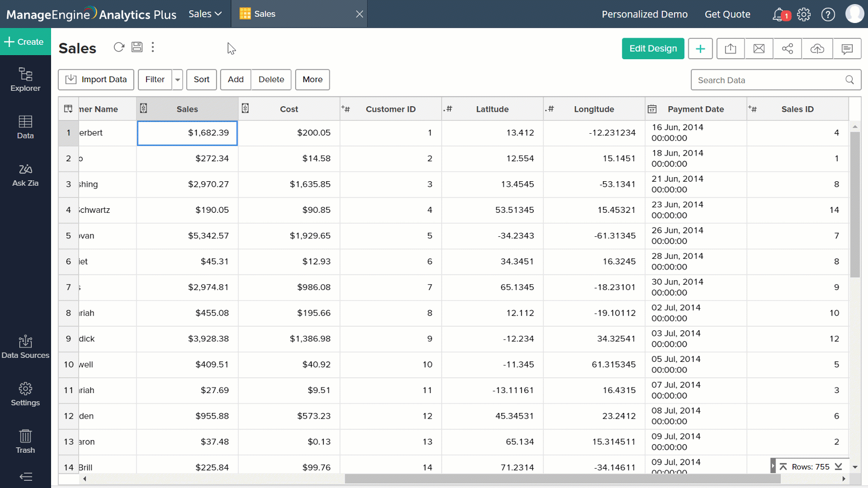
Task: Click the email envelope icon
Action: click(x=759, y=49)
